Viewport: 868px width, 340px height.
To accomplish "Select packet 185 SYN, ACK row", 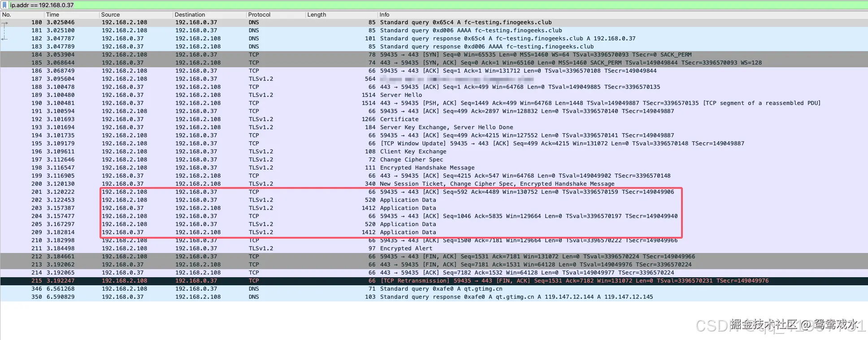I will click(x=434, y=63).
